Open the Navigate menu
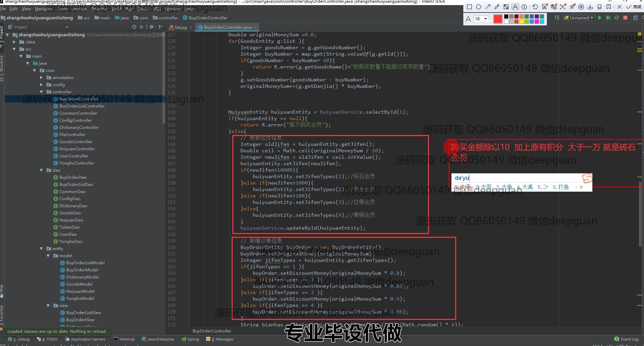The height and width of the screenshot is (346, 644). click(43, 9)
